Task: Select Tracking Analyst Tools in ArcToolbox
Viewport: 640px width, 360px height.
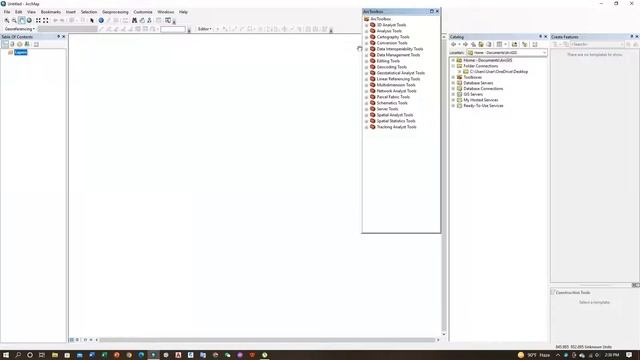Action: 396,127
